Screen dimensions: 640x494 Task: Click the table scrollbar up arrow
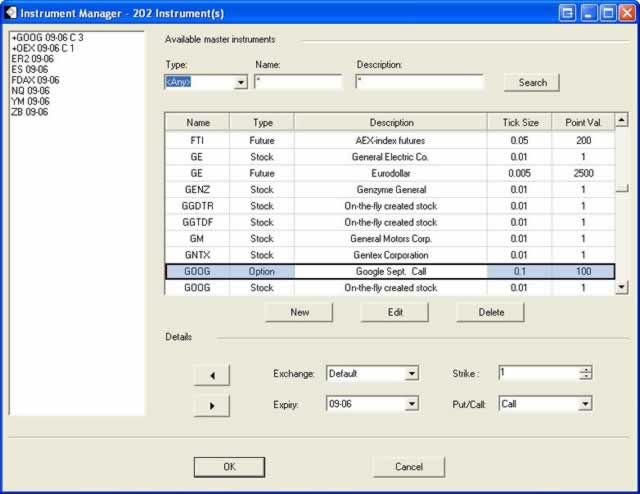point(622,120)
